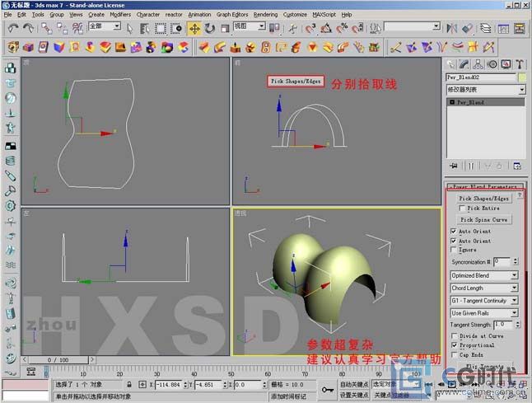
Task: Switch to the Create command panel tab
Action: 450,64
